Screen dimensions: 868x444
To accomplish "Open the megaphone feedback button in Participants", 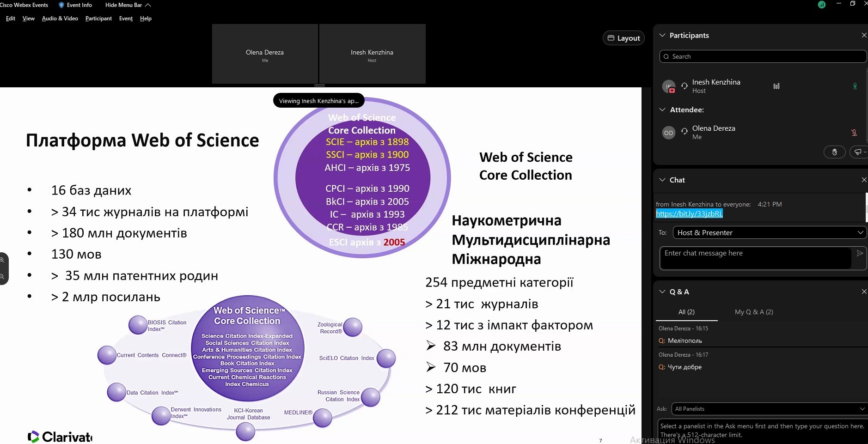I will [x=857, y=152].
